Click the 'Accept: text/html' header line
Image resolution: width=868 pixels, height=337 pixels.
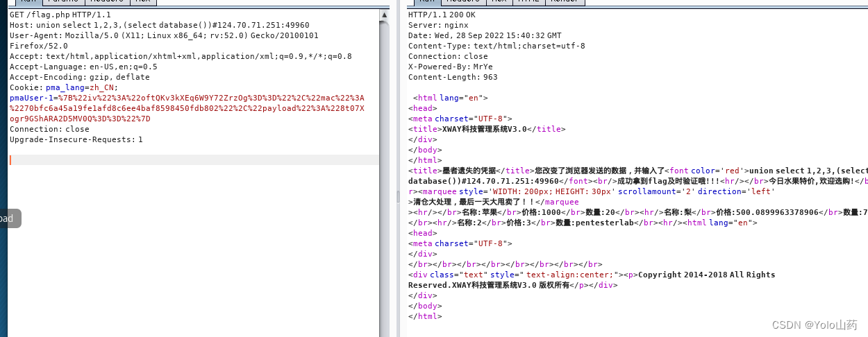[x=181, y=56]
